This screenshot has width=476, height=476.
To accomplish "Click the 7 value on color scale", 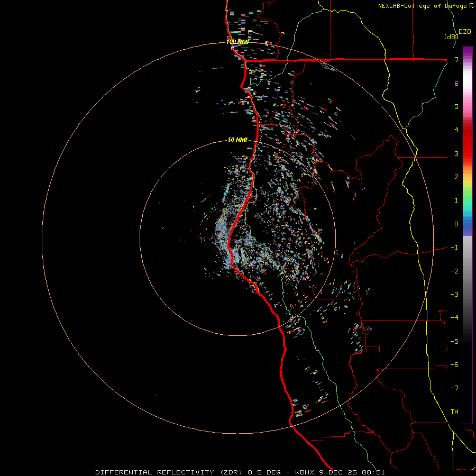I will tap(456, 59).
